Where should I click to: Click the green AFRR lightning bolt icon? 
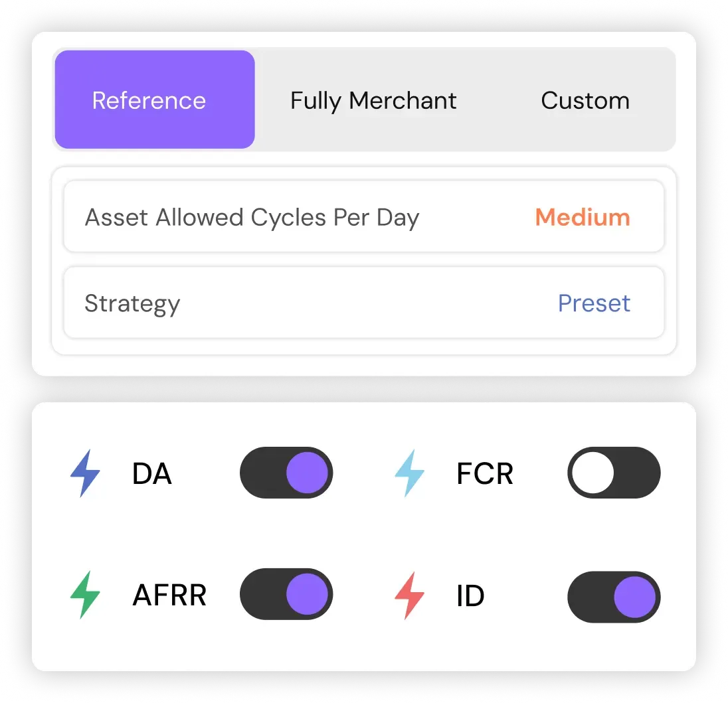point(85,594)
